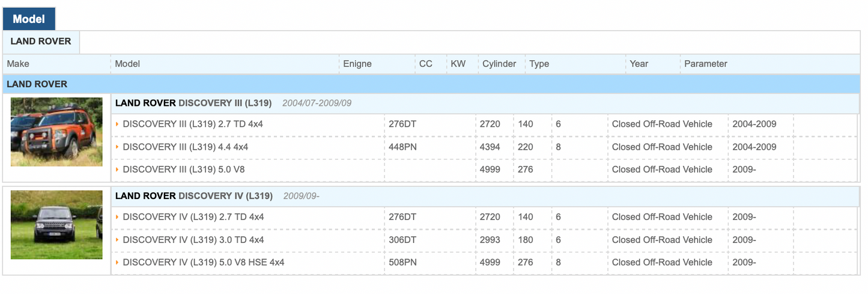
Task: Open the DISCOVERY IV (L319) 3.0 TD 4x4 link
Action: [x=193, y=240]
